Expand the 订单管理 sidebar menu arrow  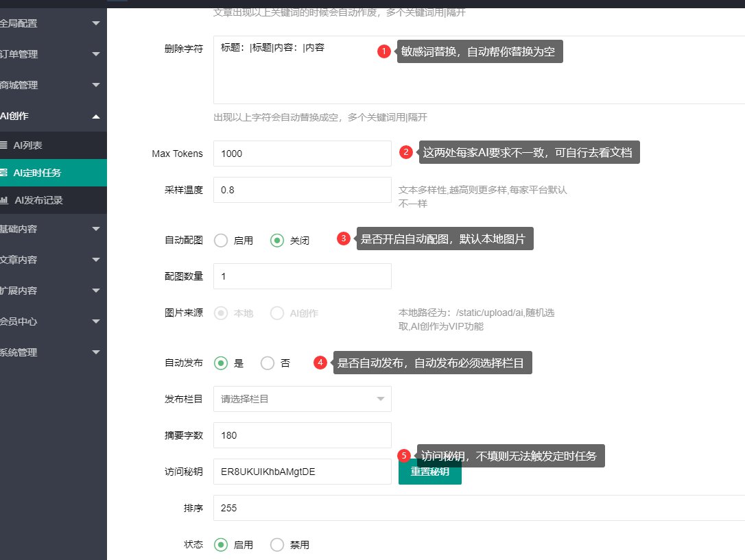(96, 54)
